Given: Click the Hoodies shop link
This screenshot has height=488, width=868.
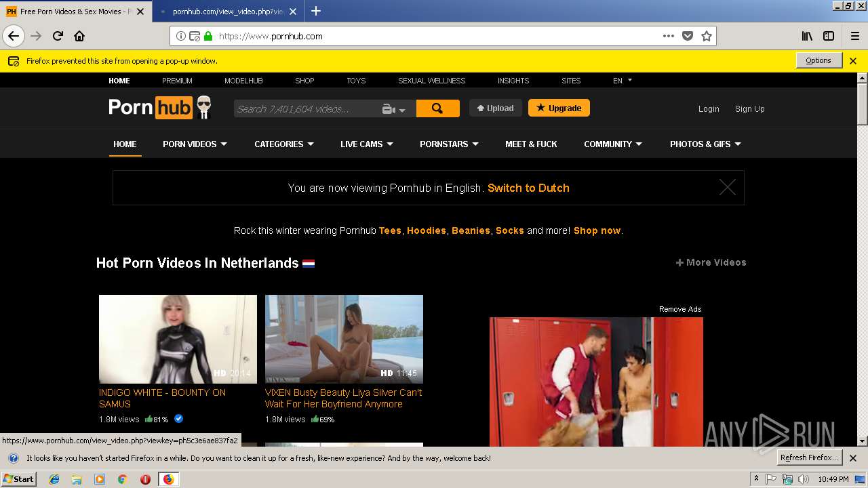Looking at the screenshot, I should tap(427, 230).
